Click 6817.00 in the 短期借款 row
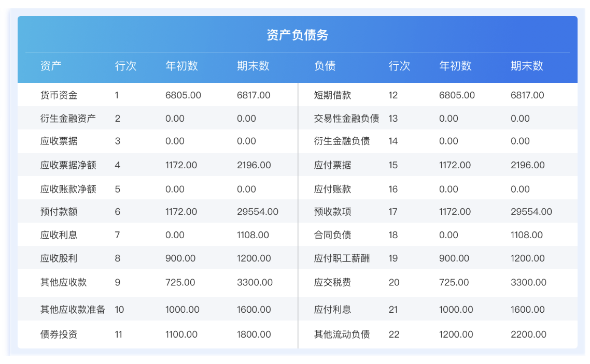This screenshot has width=590, height=364. coord(527,95)
